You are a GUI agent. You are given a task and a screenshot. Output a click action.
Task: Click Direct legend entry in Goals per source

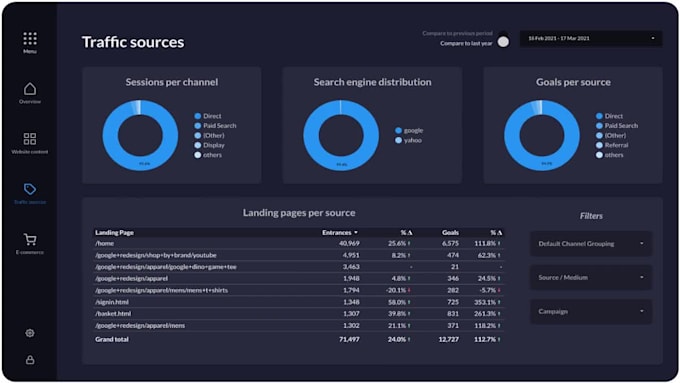[x=609, y=116]
